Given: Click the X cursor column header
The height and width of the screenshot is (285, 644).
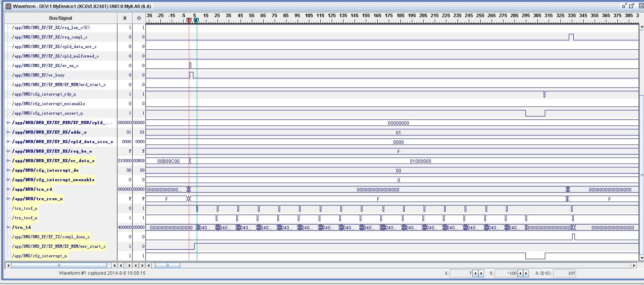Looking at the screenshot, I should [125, 18].
